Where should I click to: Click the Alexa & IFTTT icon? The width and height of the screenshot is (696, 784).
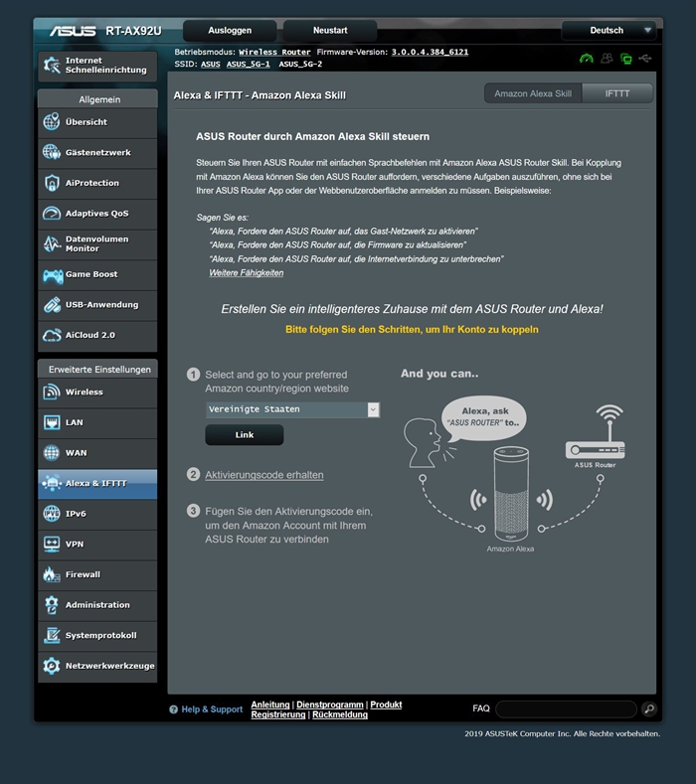(x=52, y=484)
